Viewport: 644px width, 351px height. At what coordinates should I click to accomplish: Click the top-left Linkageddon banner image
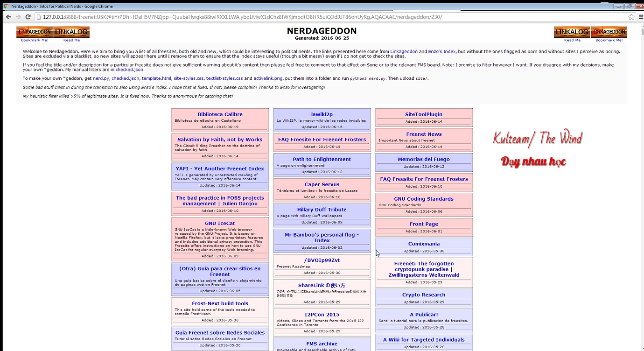34,32
